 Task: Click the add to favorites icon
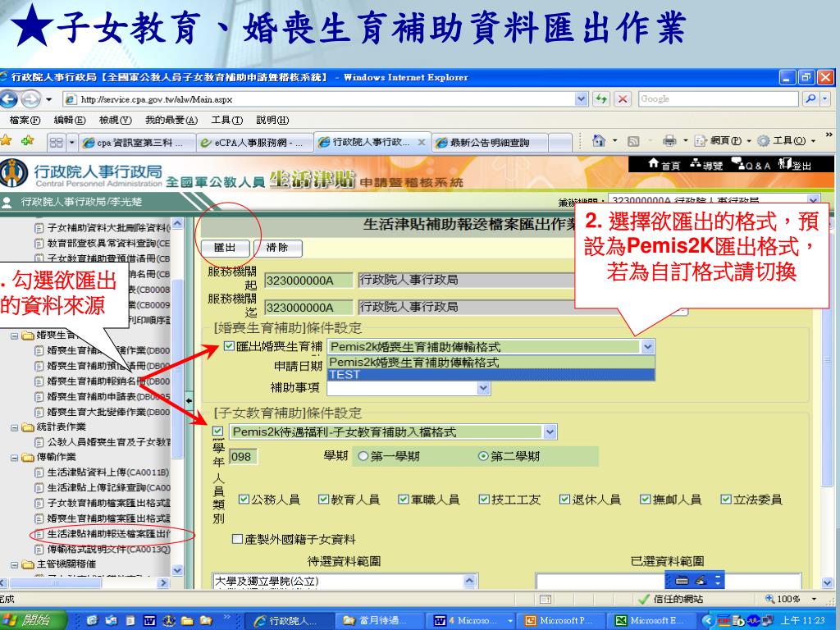tap(27, 141)
